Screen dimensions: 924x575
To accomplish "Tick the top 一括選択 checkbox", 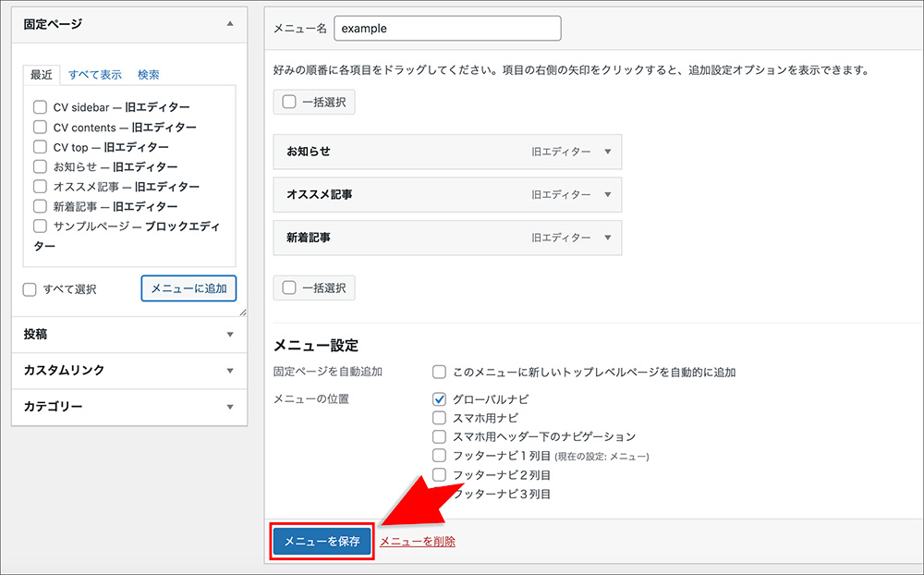I will 289,102.
